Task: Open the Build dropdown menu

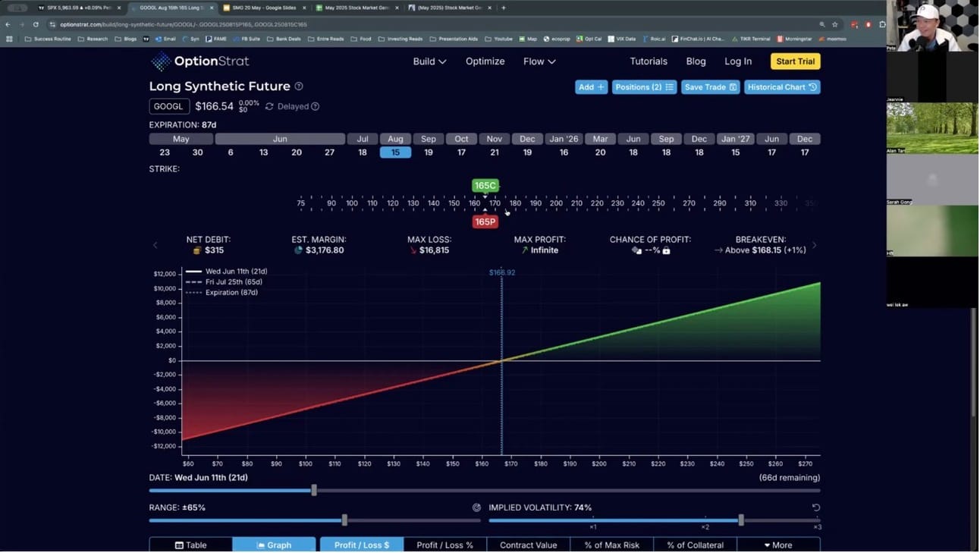Action: (x=429, y=61)
